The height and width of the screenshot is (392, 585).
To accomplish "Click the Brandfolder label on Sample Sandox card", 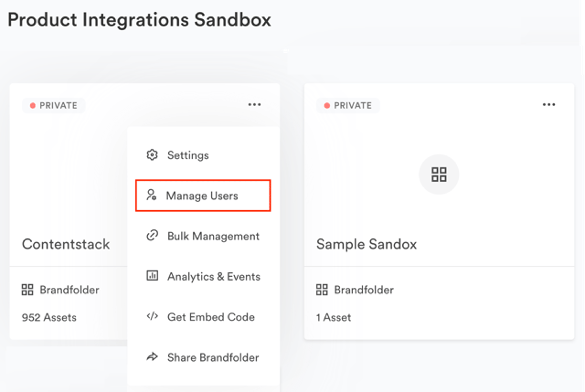I will (x=364, y=290).
